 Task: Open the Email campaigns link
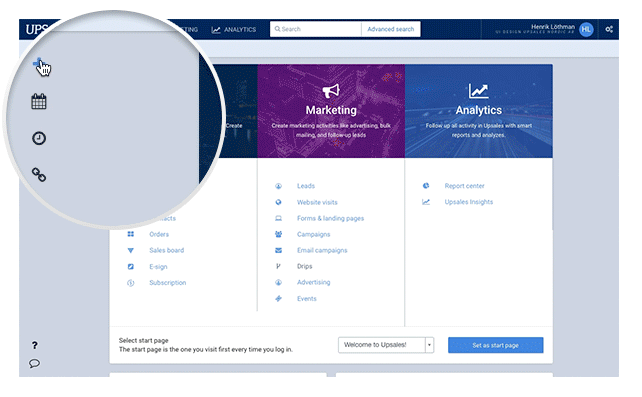click(x=322, y=250)
